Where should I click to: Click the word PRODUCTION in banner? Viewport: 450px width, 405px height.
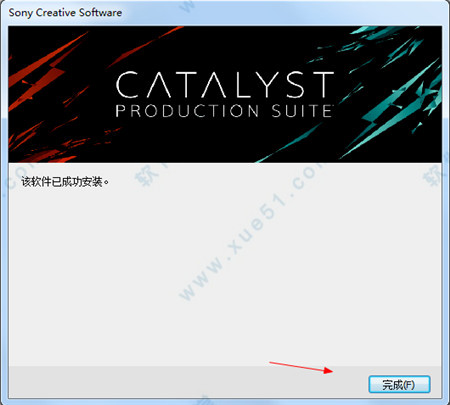(x=187, y=111)
